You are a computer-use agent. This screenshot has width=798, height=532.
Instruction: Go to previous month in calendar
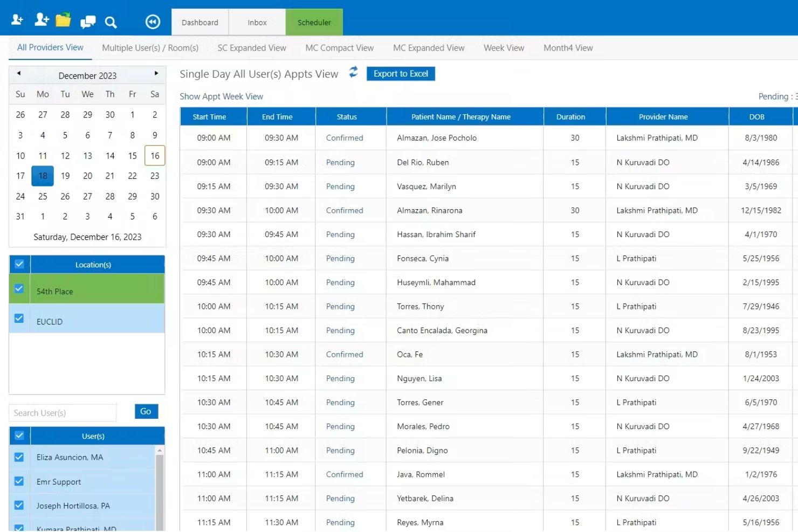click(19, 73)
